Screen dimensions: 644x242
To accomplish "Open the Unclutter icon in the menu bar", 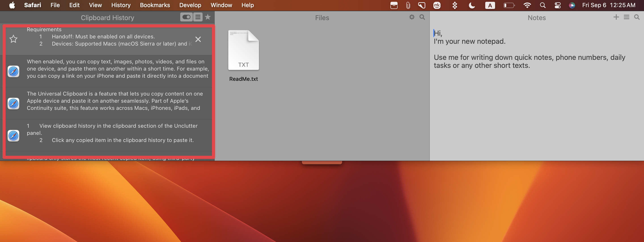I will click(x=394, y=5).
